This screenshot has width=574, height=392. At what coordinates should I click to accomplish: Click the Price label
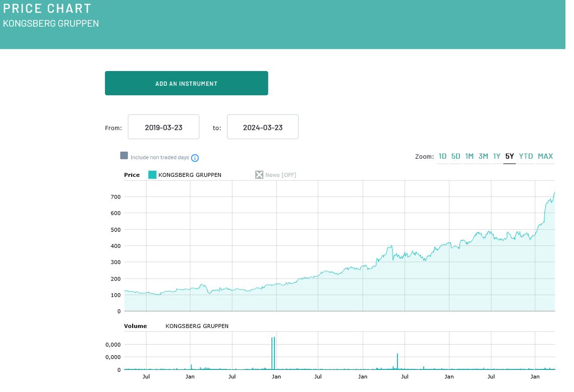[x=132, y=175]
